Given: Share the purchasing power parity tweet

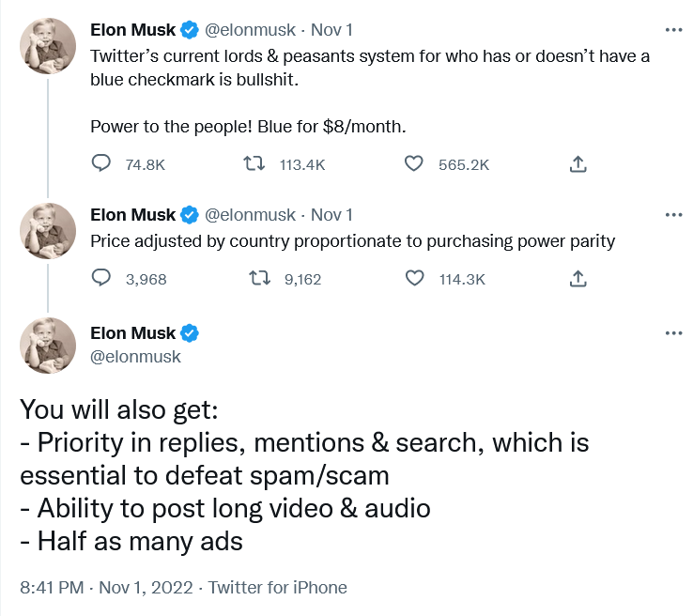Looking at the screenshot, I should pyautogui.click(x=577, y=278).
